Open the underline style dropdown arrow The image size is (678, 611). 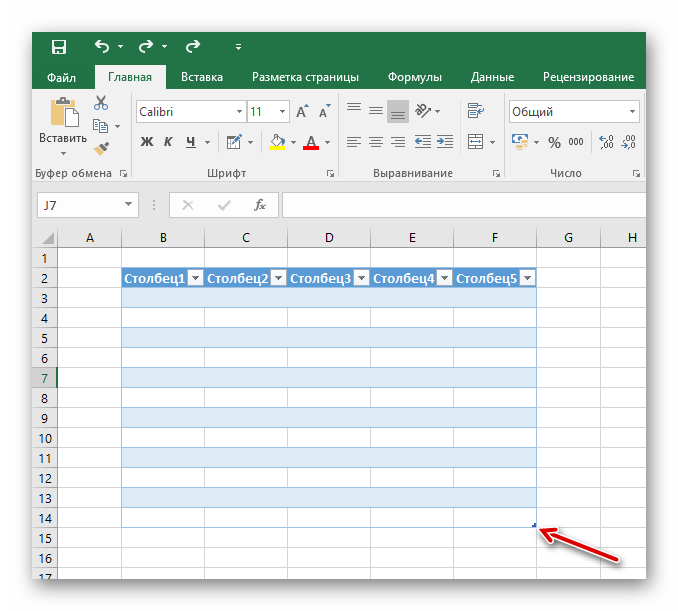[208, 142]
